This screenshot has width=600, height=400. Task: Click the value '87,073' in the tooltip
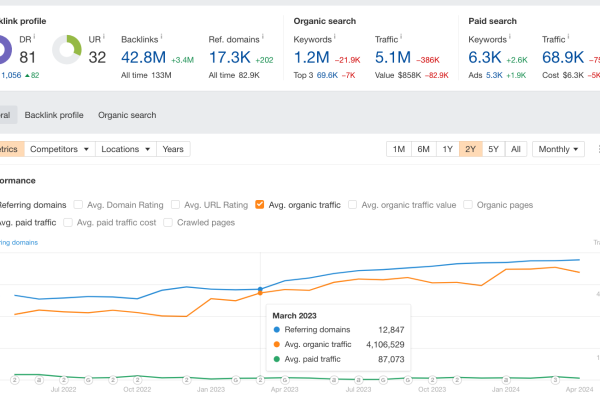[x=391, y=359]
